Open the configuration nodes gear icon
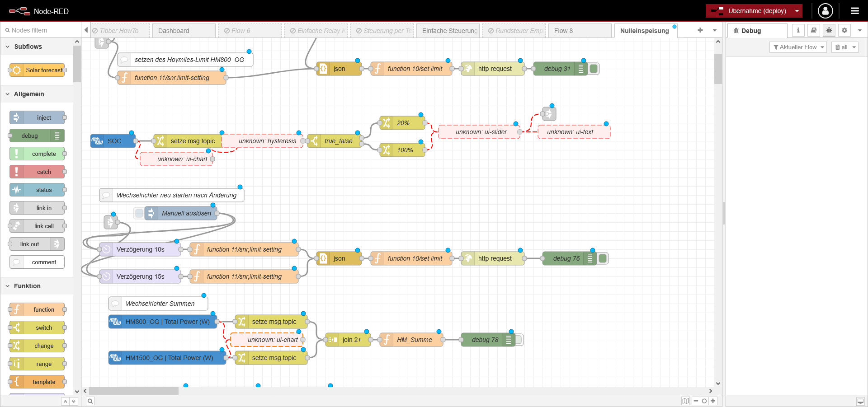Screen dimensions: 868x407 [844, 30]
